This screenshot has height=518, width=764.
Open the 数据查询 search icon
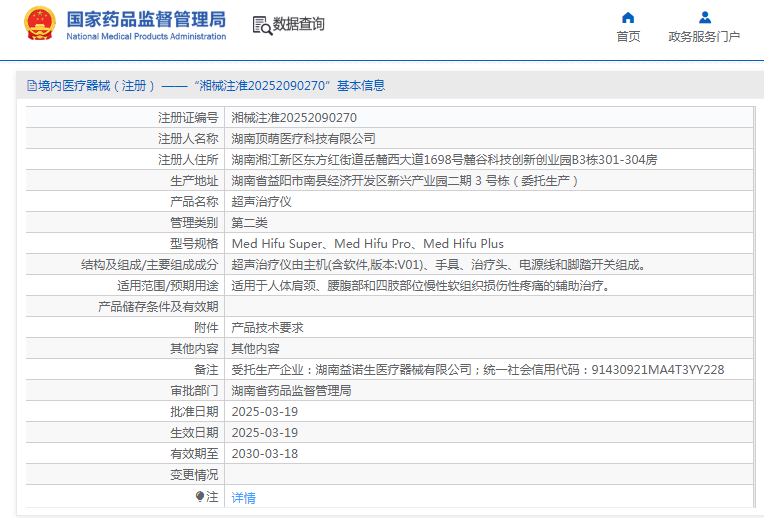tap(262, 25)
